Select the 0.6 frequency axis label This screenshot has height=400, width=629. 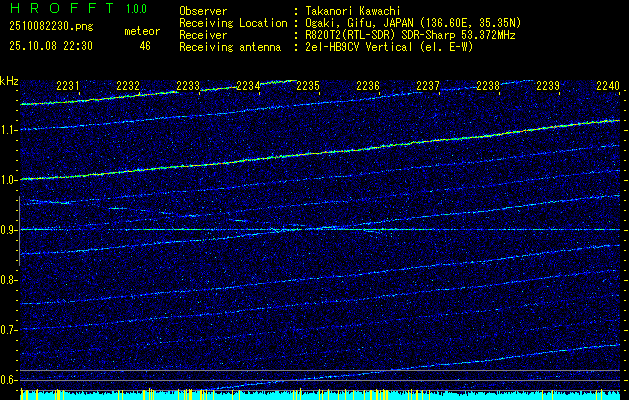(10, 380)
